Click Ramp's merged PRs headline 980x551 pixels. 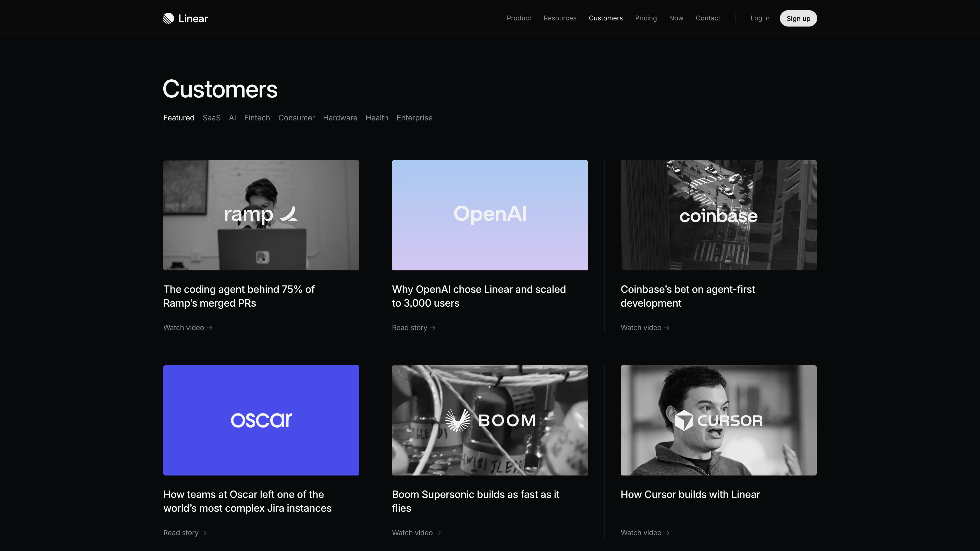(239, 296)
